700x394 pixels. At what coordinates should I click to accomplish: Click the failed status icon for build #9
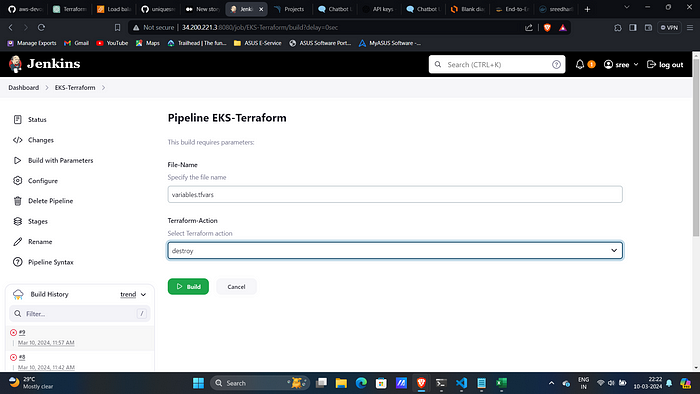[x=13, y=332]
